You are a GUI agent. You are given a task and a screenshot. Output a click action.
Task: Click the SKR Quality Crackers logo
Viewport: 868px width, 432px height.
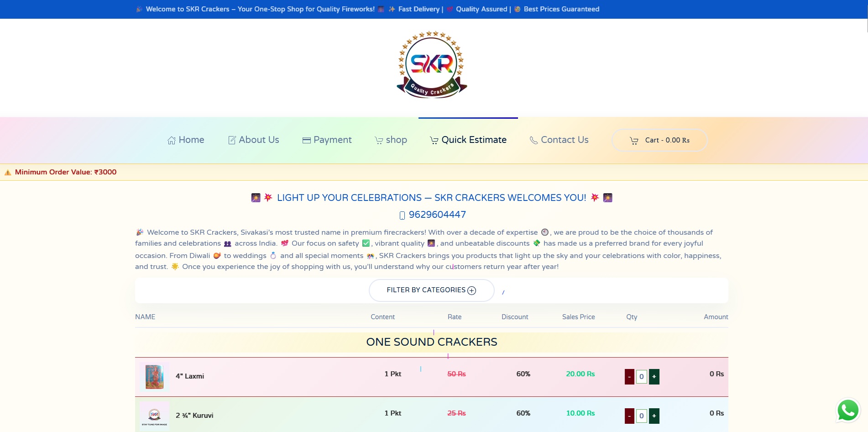432,64
